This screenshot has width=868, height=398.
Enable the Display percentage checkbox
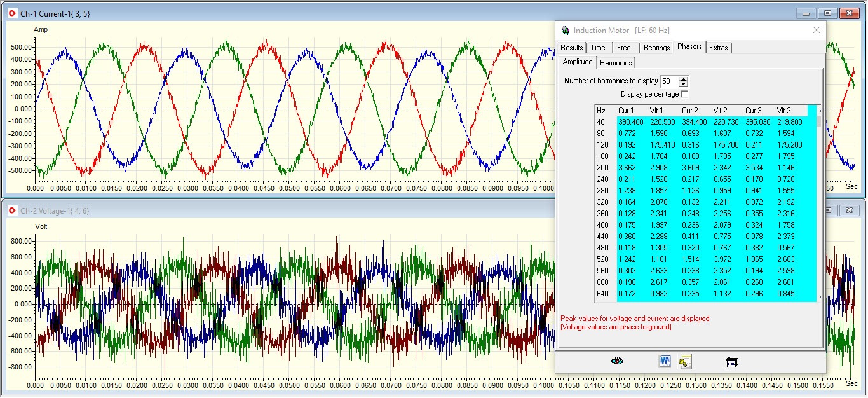click(x=684, y=95)
